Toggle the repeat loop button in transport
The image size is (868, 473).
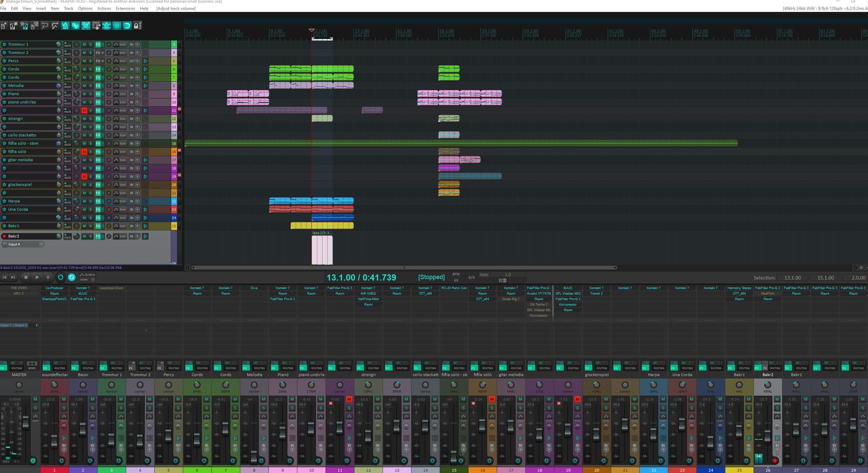[x=71, y=277]
